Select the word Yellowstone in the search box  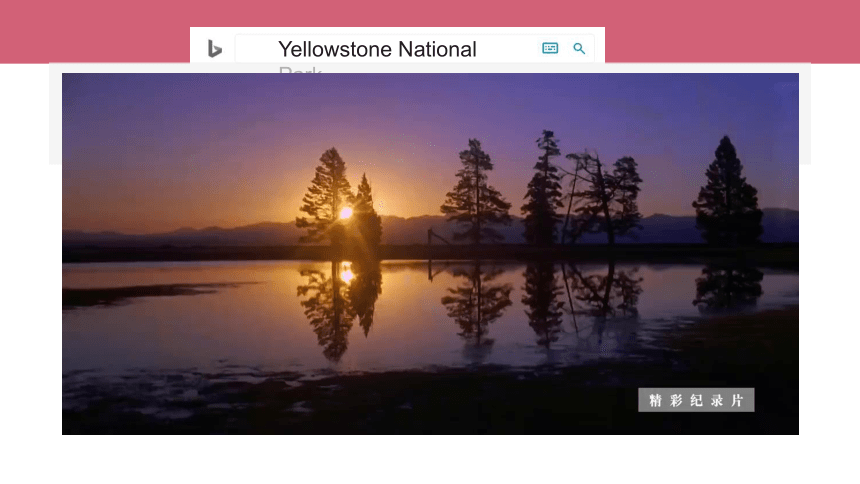click(x=335, y=49)
